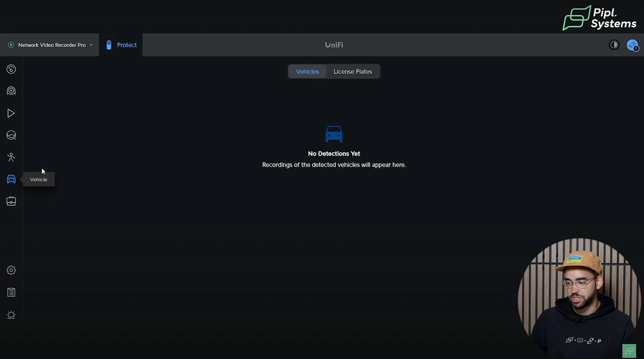Open the Settings gear icon
The image size is (644, 359).
tap(11, 270)
